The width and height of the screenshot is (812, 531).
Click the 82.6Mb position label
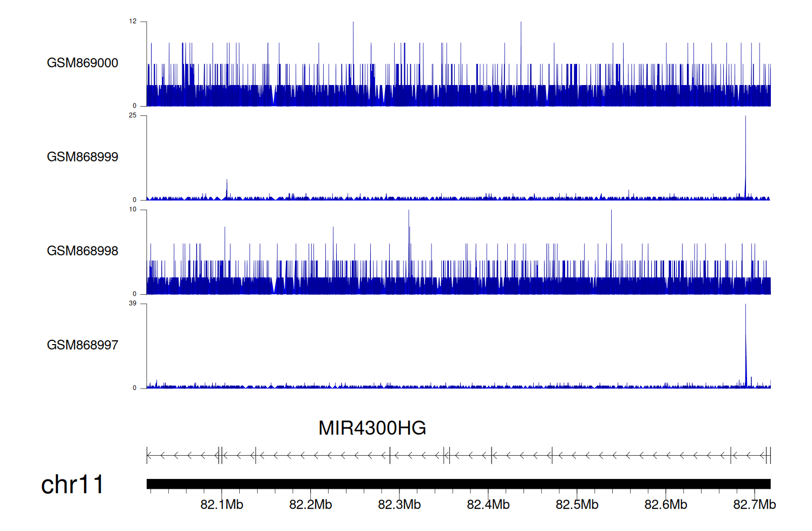pyautogui.click(x=665, y=504)
